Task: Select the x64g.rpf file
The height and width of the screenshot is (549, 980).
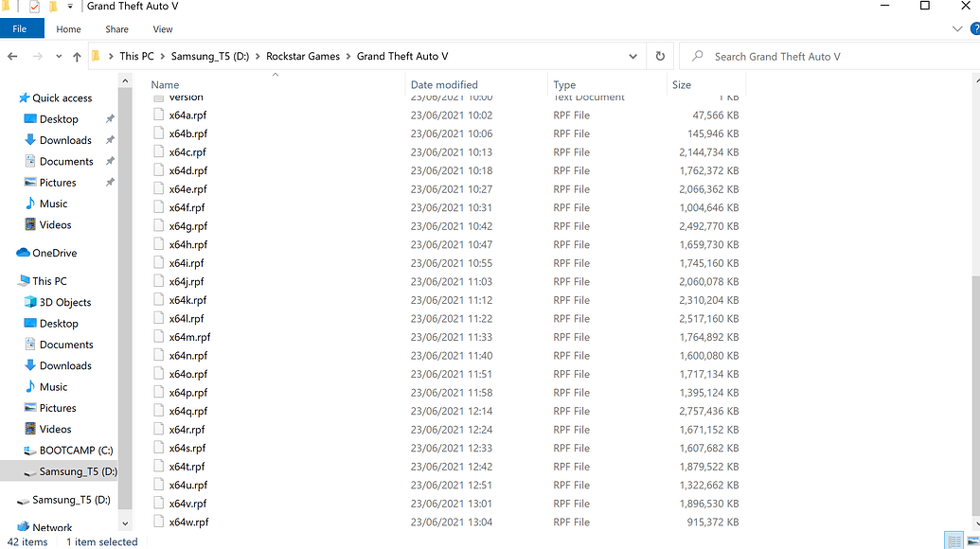Action: coord(188,226)
